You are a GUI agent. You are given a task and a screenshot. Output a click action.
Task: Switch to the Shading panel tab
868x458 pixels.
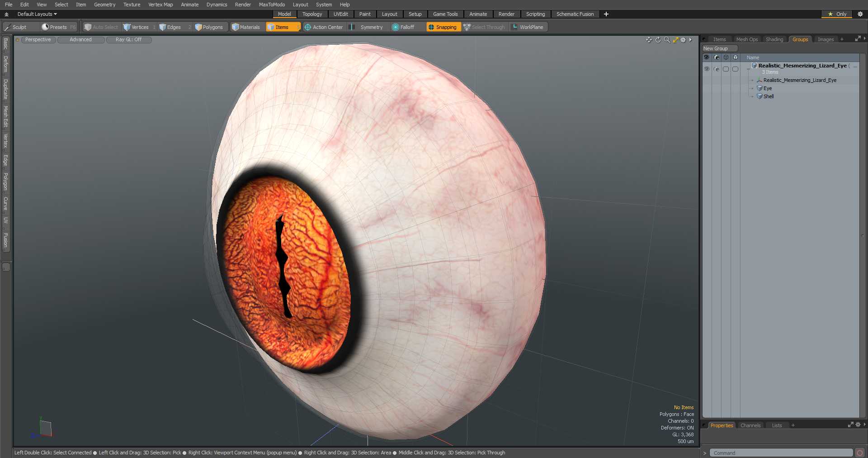[x=774, y=39]
